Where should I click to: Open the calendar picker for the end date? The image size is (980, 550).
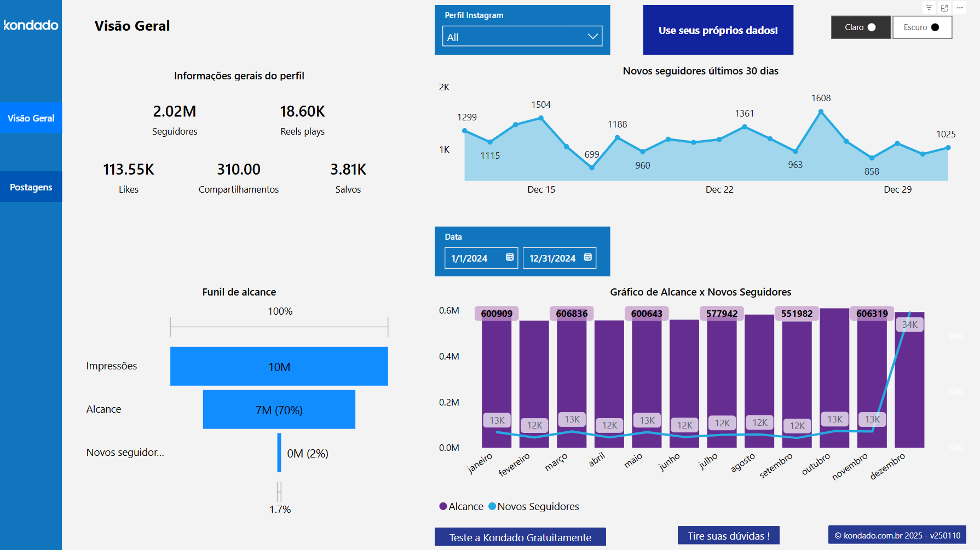587,258
